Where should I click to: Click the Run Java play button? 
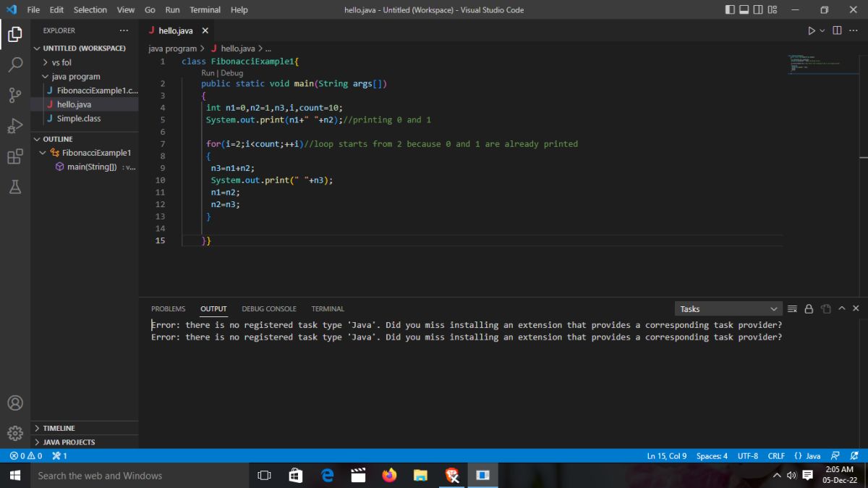click(812, 30)
